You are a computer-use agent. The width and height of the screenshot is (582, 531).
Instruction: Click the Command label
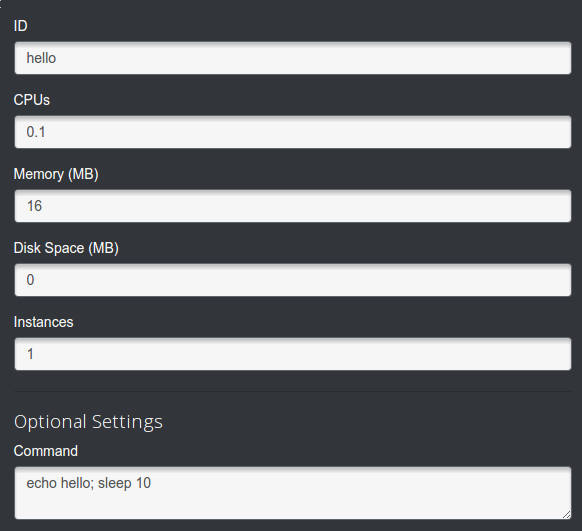[46, 451]
